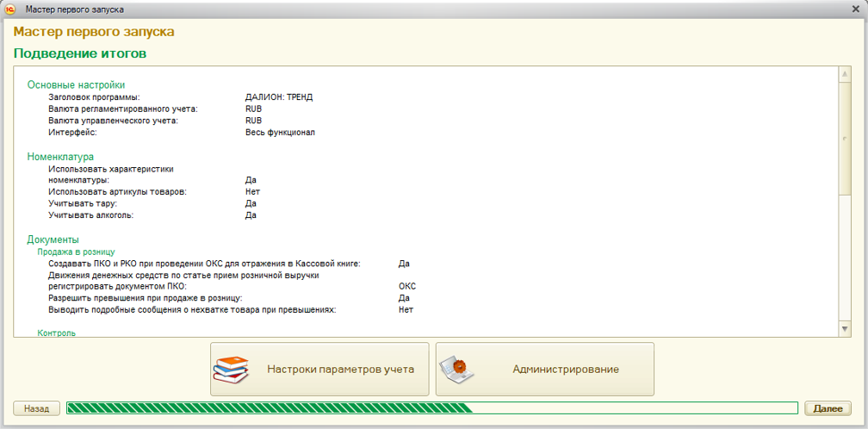Click the Контроль subheading

tap(57, 333)
